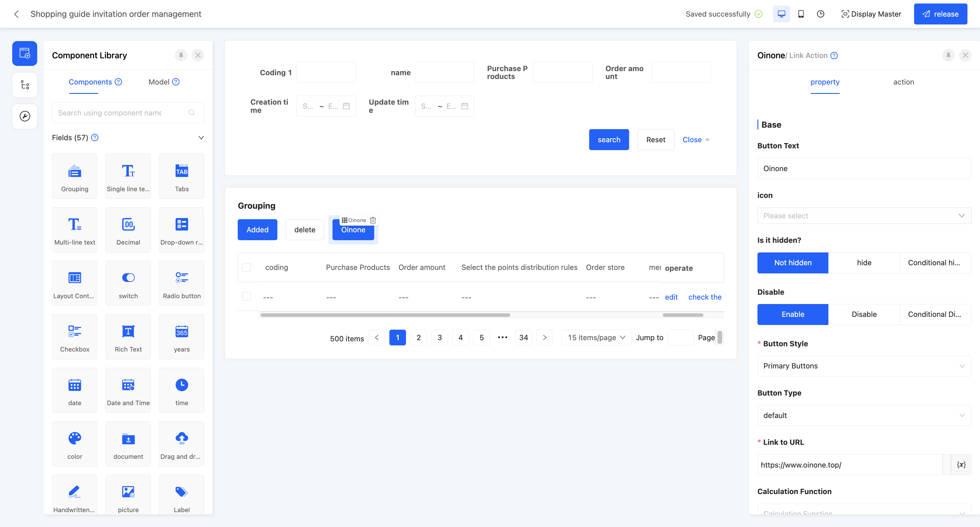The height and width of the screenshot is (527, 980).
Task: Open Button Style Primary Buttons dropdown
Action: (x=864, y=366)
